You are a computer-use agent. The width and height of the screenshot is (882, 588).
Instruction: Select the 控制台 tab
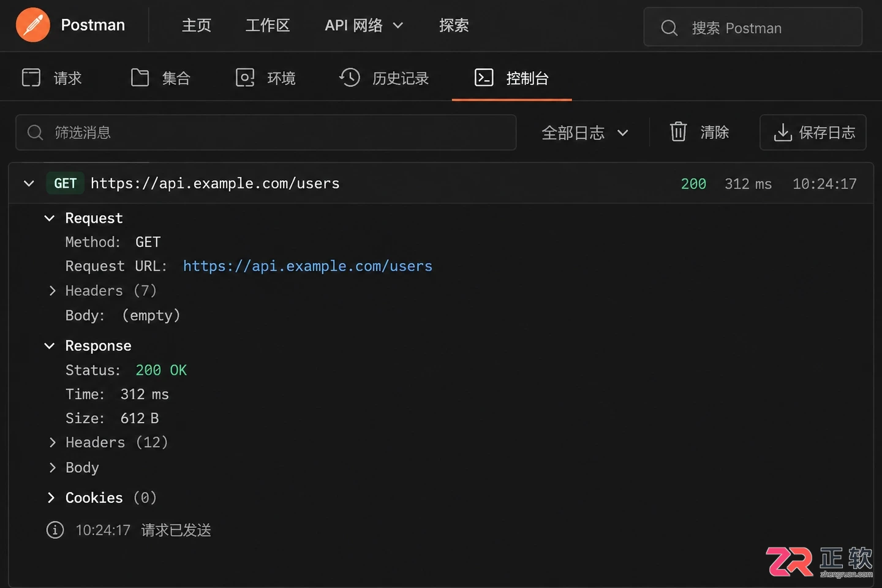coord(512,78)
